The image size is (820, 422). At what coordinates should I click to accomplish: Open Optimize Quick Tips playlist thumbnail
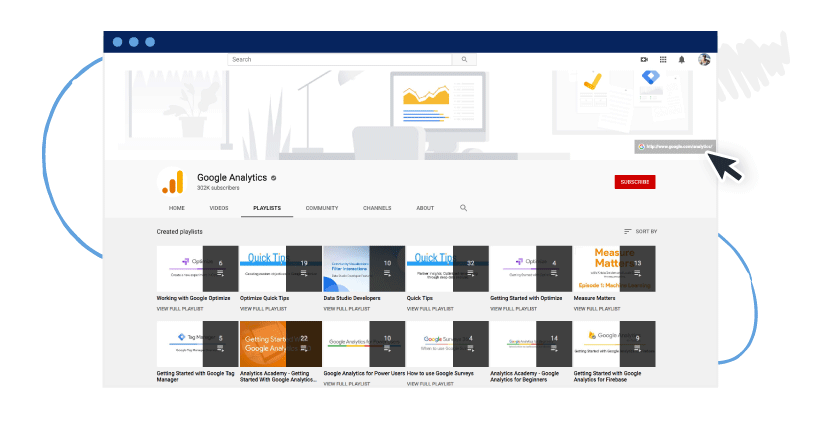(x=281, y=269)
